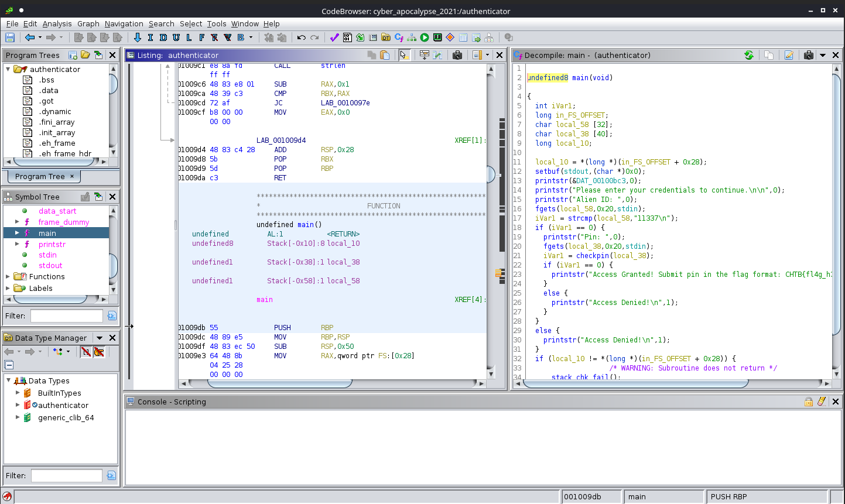Copy decompiler text using the copy icon
This screenshot has height=504, width=845.
click(x=769, y=55)
